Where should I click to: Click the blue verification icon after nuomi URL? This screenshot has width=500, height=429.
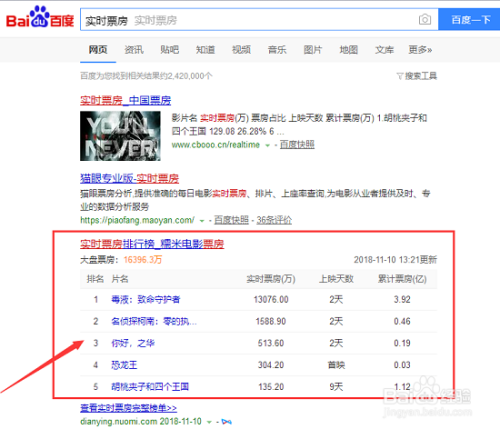pos(227,422)
